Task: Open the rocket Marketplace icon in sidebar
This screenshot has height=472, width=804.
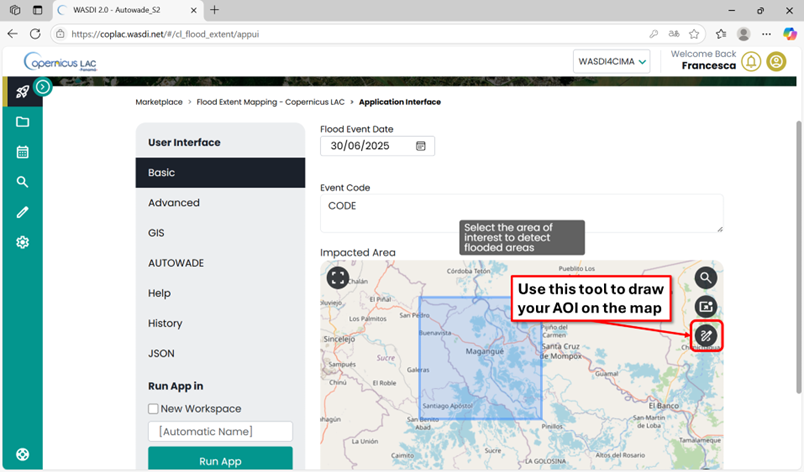Action: pyautogui.click(x=22, y=92)
